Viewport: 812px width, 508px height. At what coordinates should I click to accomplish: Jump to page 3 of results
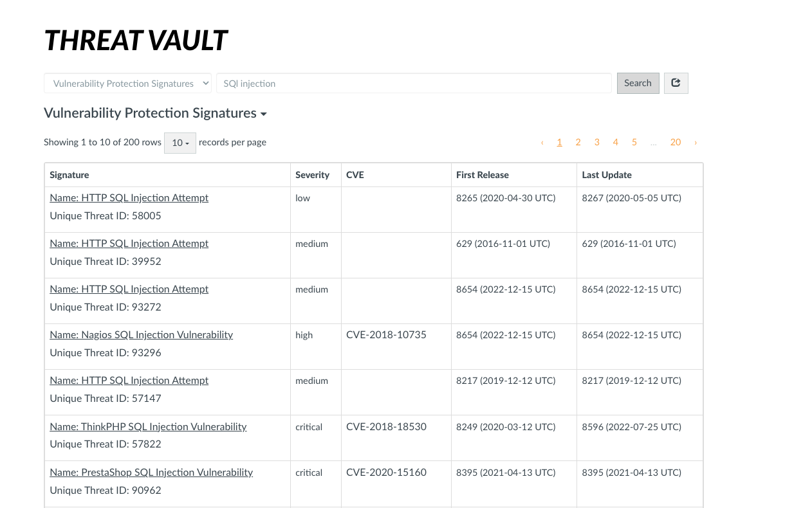pos(596,143)
